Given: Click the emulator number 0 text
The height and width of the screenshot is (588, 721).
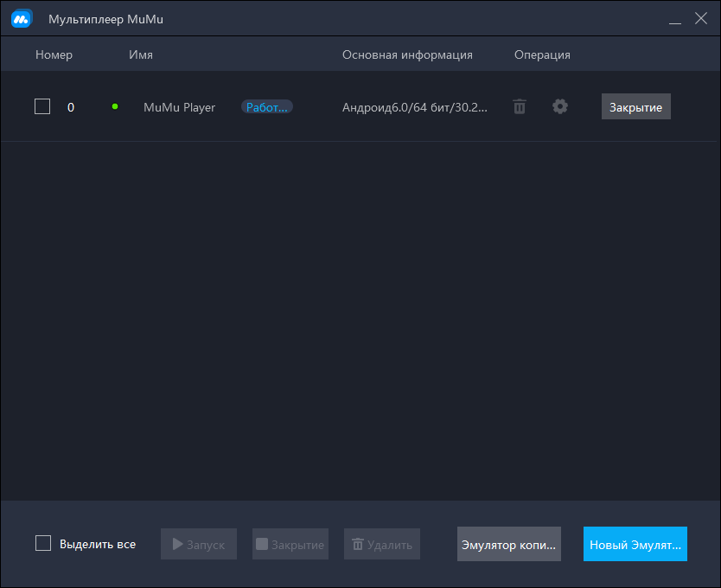Looking at the screenshot, I should (x=71, y=107).
